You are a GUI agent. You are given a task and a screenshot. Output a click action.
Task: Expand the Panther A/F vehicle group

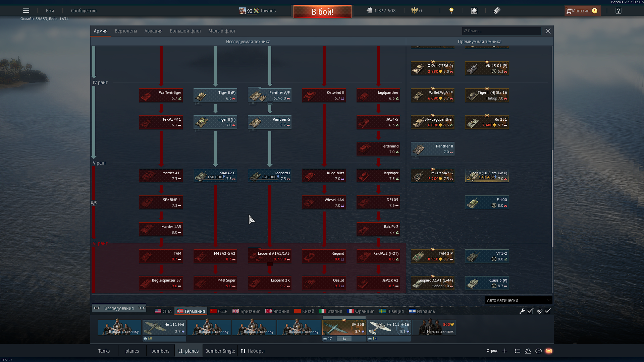270,103
